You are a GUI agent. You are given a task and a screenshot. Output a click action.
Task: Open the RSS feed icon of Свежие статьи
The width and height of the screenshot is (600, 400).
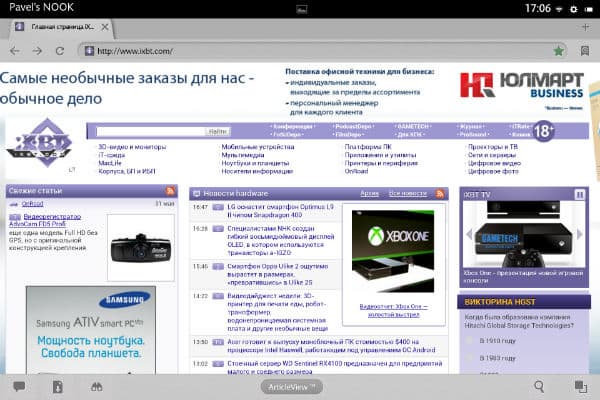point(170,191)
